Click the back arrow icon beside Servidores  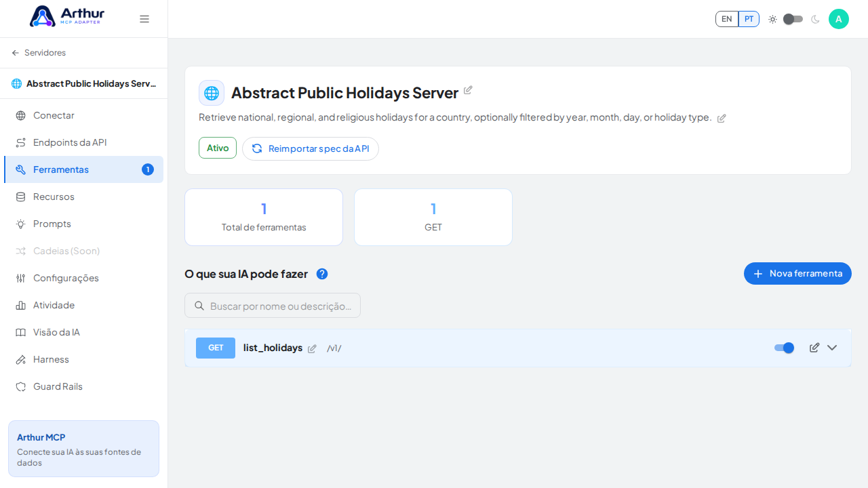[16, 53]
